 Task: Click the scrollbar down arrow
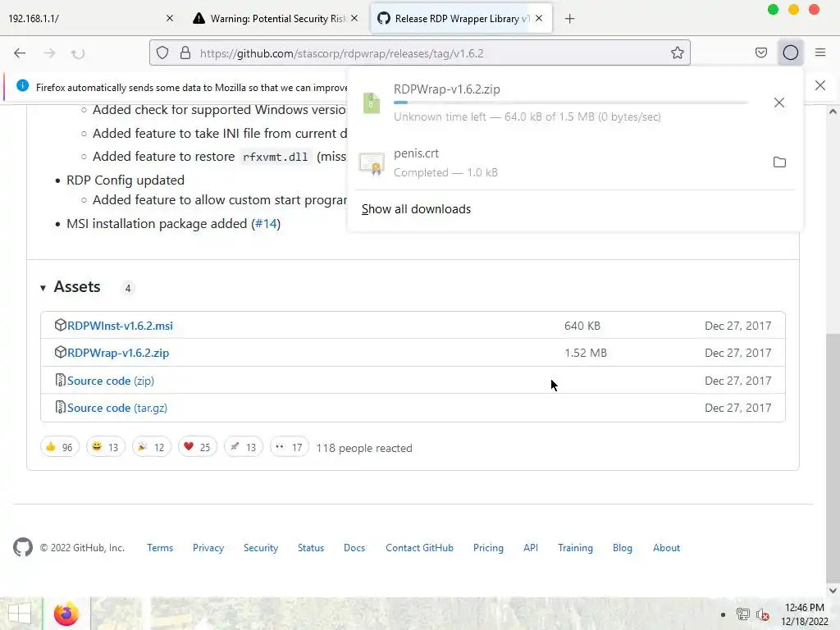(833, 591)
